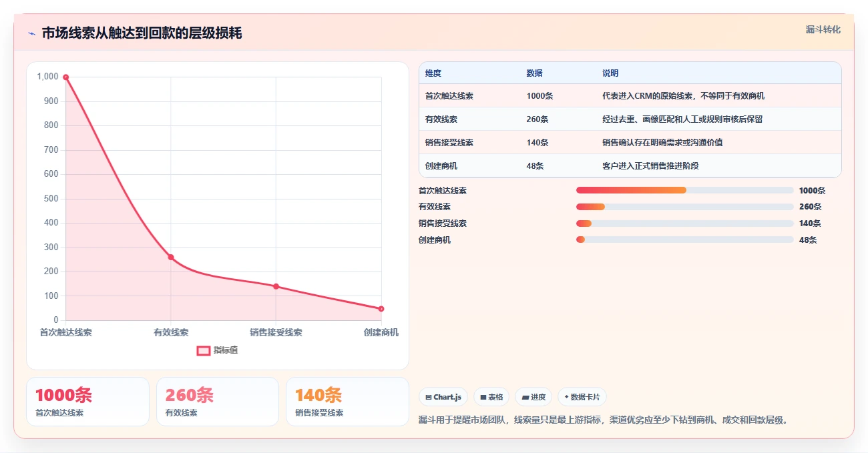Click table cell 140条
868x453 pixels.
point(537,143)
